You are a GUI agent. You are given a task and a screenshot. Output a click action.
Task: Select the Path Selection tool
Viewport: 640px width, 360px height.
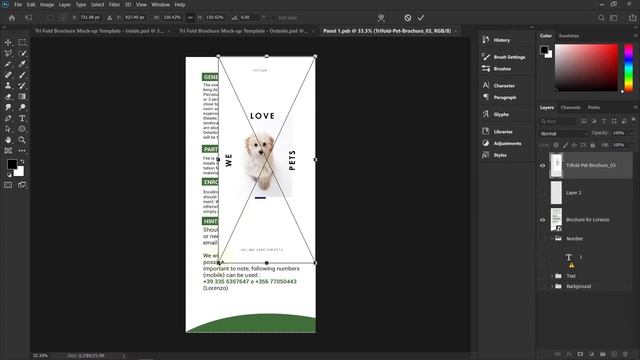click(8, 129)
